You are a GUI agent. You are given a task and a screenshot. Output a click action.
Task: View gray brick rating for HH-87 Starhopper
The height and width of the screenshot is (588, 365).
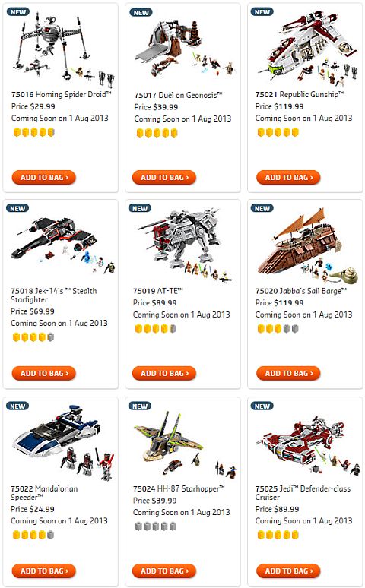click(155, 526)
